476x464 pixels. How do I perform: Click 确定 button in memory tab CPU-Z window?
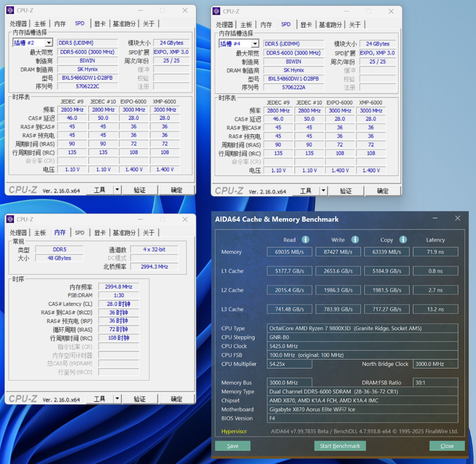(x=176, y=399)
